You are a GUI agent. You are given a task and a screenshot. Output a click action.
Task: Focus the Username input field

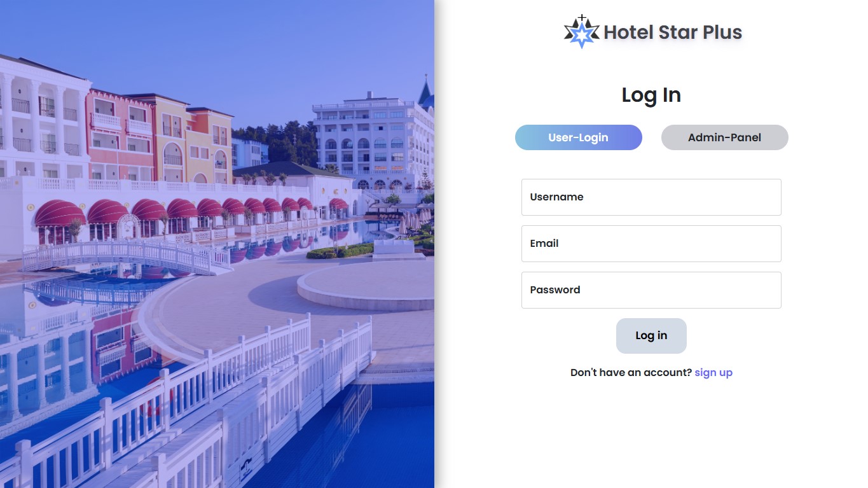coord(651,197)
